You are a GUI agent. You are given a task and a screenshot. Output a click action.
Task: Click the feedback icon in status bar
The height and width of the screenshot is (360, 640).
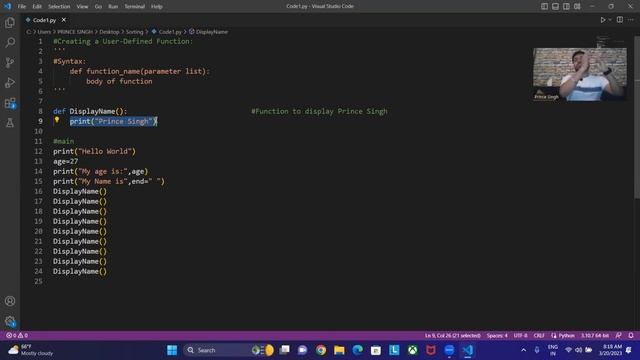click(x=619, y=335)
